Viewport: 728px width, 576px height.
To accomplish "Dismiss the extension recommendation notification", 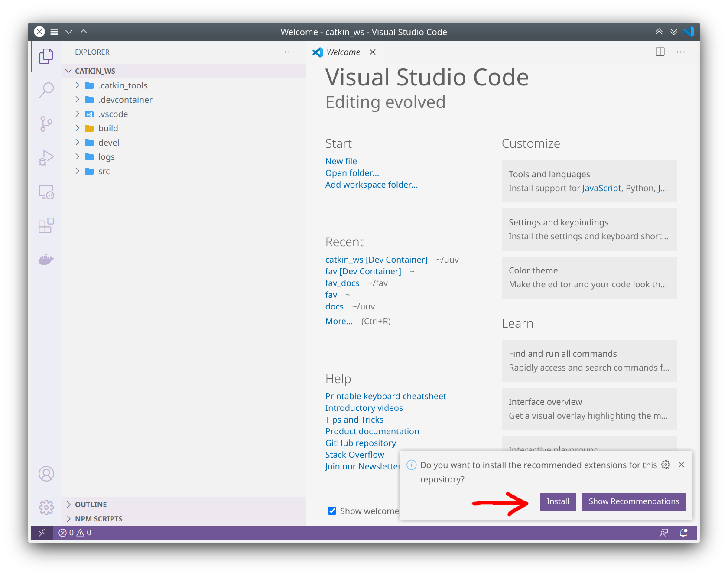I will click(x=682, y=465).
